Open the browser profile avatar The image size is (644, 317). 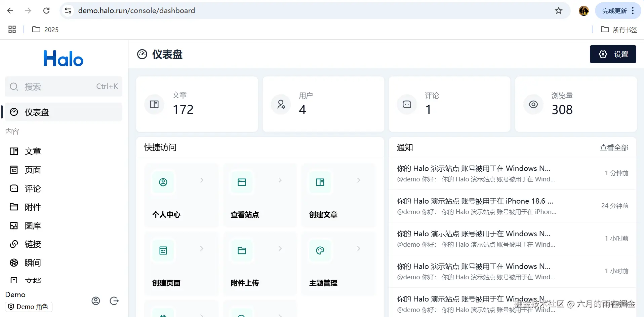(584, 11)
